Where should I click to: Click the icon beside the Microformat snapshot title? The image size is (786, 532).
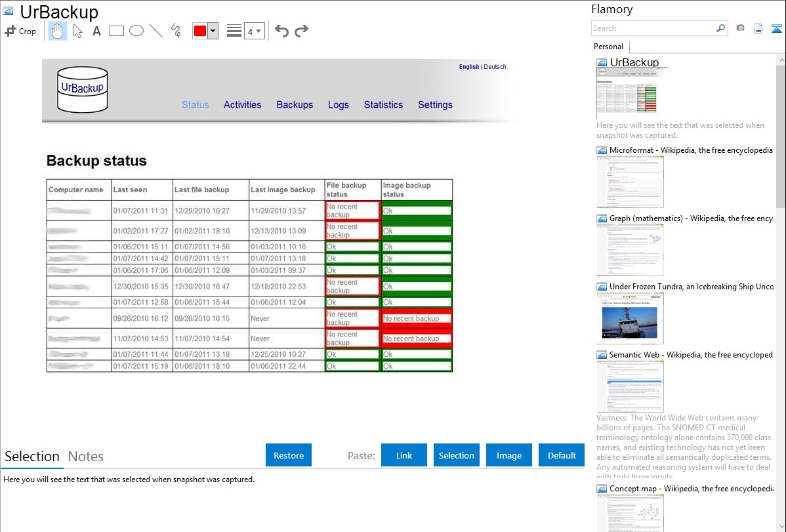(602, 150)
